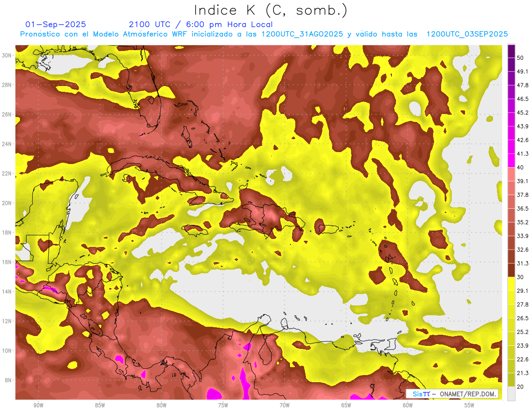
Task: Click the colorbar value 35.2 label
Action: pyautogui.click(x=523, y=222)
